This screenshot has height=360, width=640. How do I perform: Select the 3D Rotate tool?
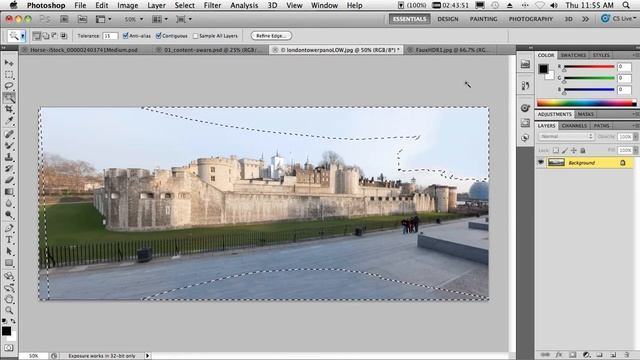pos(9,276)
